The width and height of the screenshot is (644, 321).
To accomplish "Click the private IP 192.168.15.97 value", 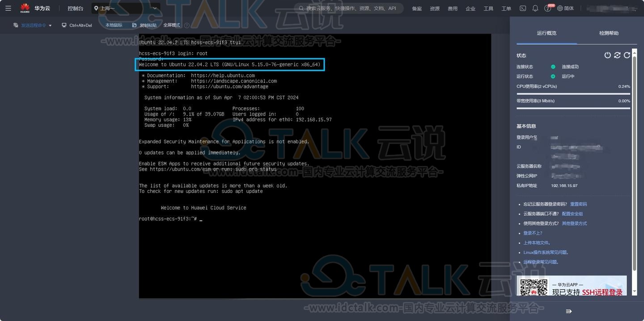I will [564, 186].
